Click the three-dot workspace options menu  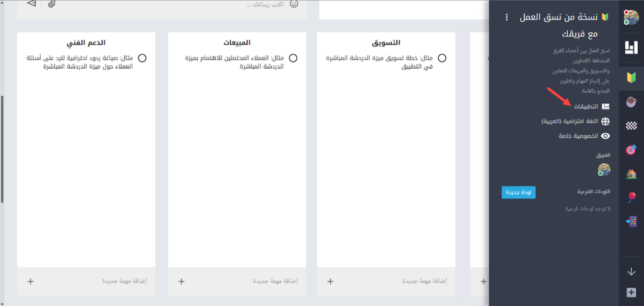pos(507,17)
